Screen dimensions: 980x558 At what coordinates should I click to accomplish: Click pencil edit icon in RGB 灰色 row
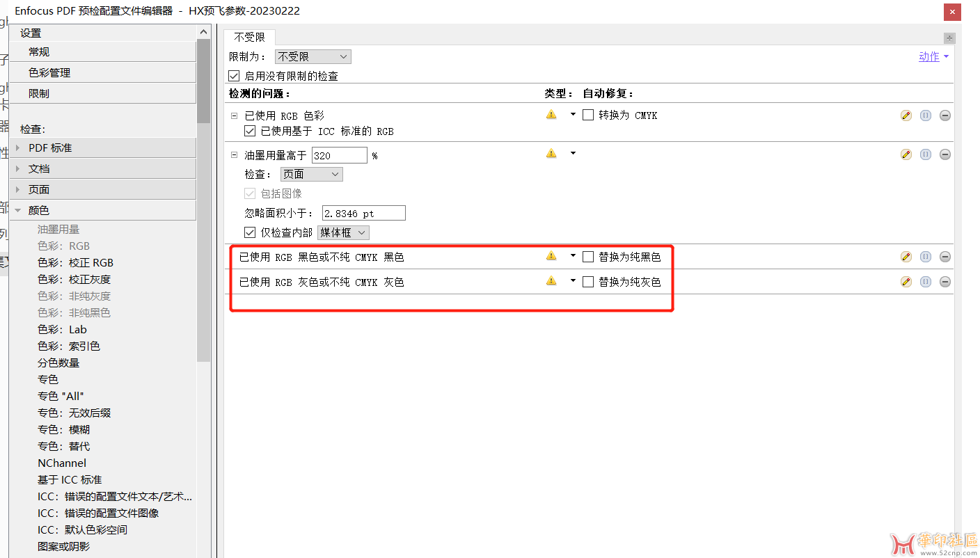click(906, 282)
